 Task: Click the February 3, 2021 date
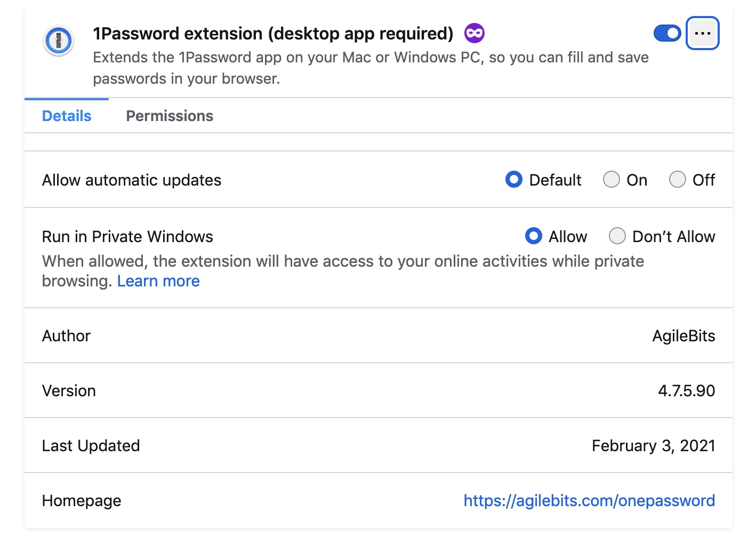[654, 446]
